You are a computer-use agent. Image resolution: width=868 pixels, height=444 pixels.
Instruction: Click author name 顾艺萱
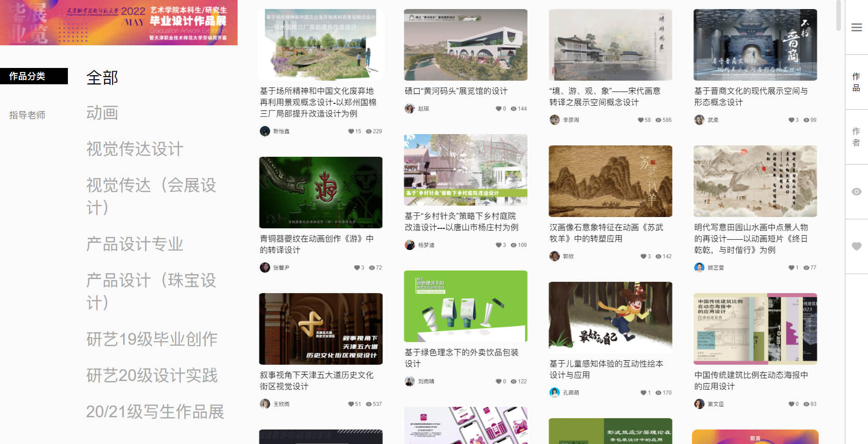coord(715,268)
